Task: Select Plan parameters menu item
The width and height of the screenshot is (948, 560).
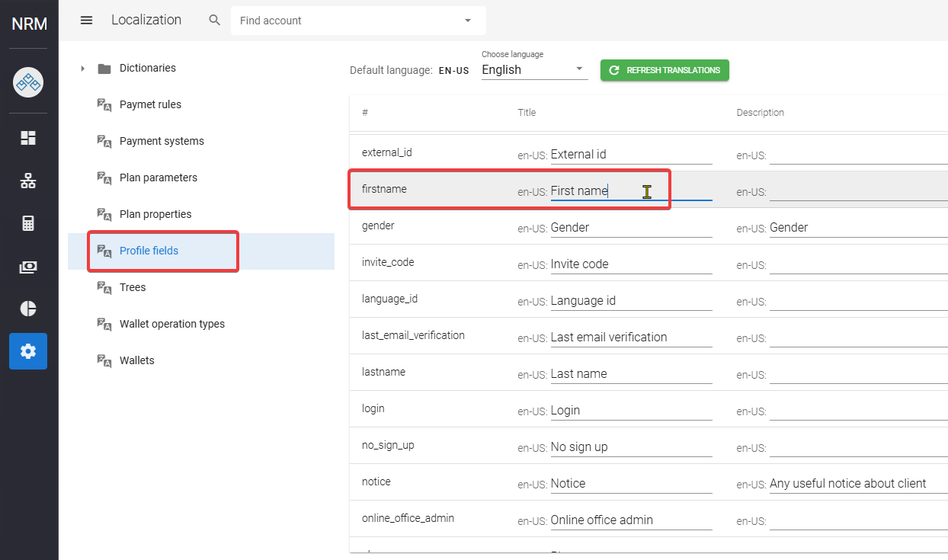Action: tap(158, 178)
